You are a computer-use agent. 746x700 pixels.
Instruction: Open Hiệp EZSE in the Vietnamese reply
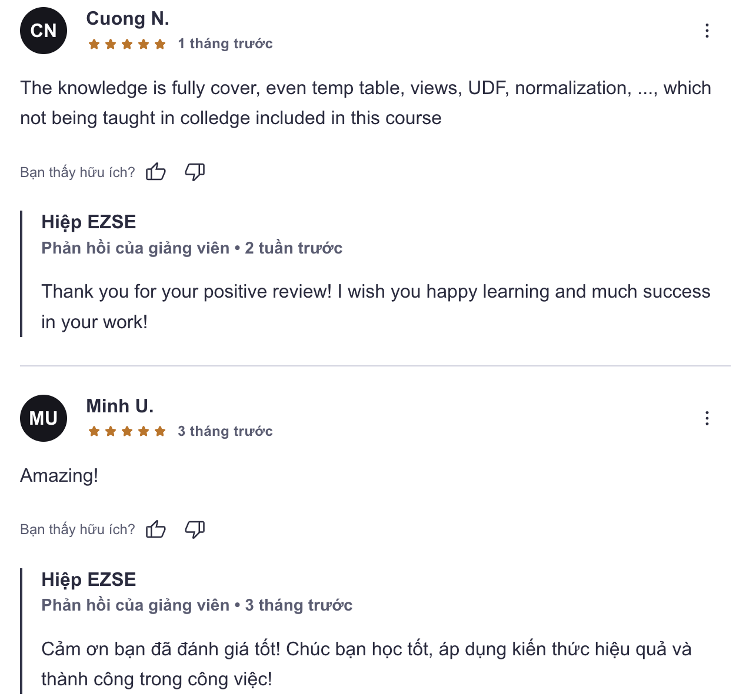(89, 579)
